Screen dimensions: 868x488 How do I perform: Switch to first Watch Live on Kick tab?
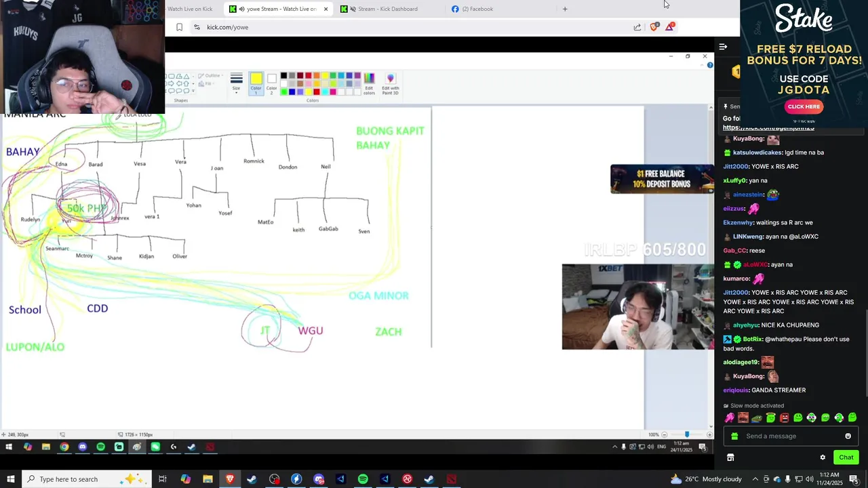pyautogui.click(x=190, y=9)
